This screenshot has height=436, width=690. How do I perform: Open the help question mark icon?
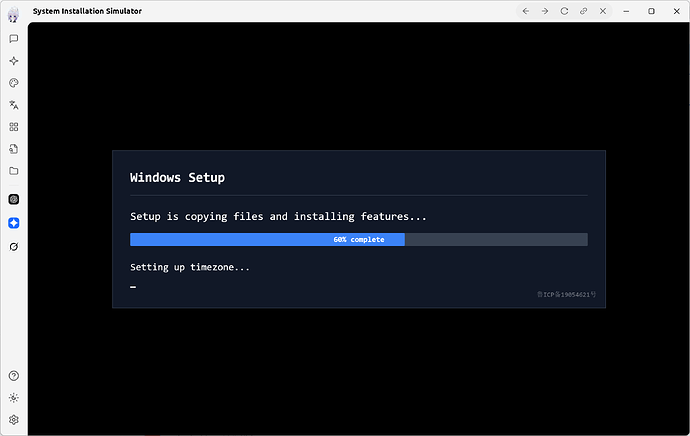(x=14, y=376)
